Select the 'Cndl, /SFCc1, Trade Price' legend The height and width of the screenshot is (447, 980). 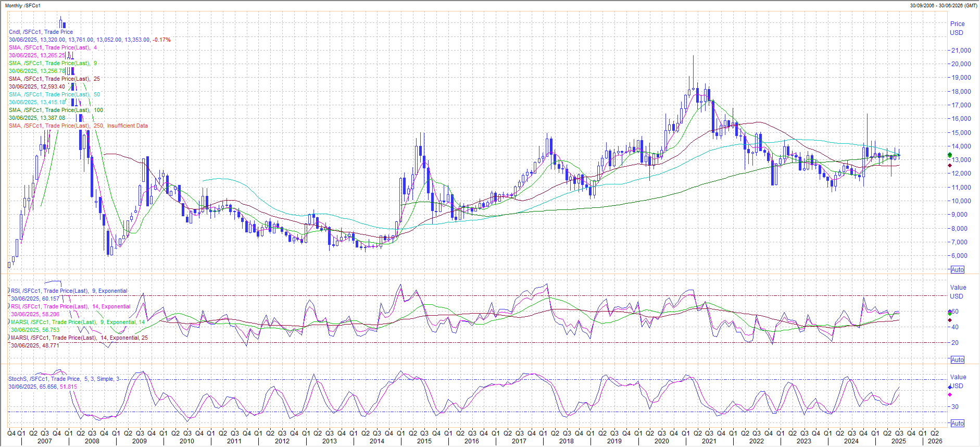click(x=41, y=32)
